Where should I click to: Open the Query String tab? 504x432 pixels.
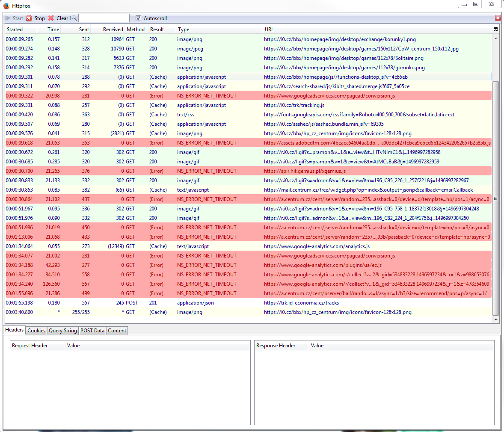click(x=63, y=331)
